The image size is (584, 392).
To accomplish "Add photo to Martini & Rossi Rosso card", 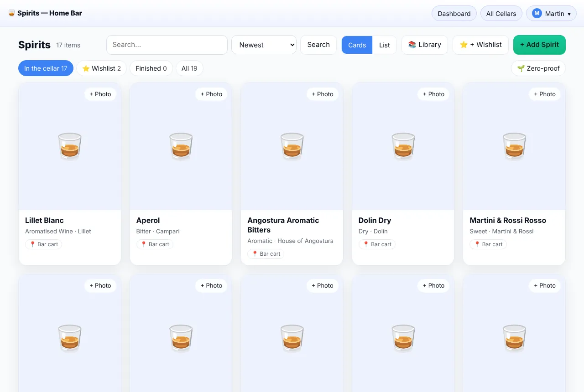I will [545, 94].
